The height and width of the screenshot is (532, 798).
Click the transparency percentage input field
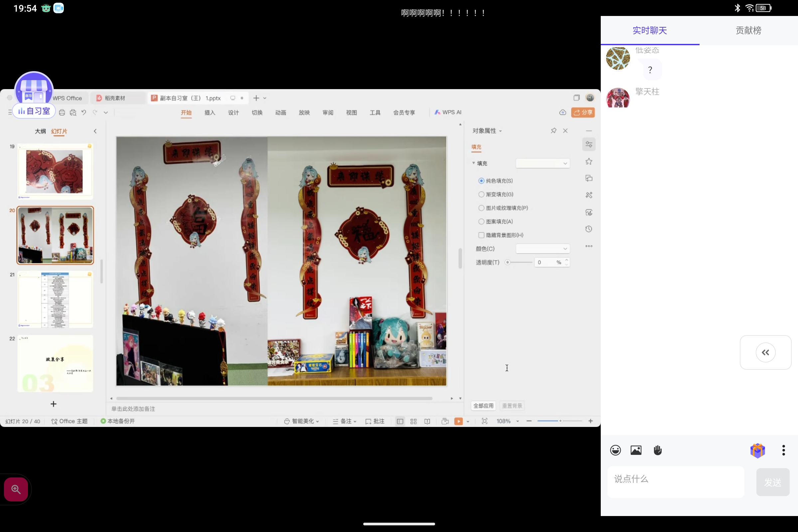point(548,262)
